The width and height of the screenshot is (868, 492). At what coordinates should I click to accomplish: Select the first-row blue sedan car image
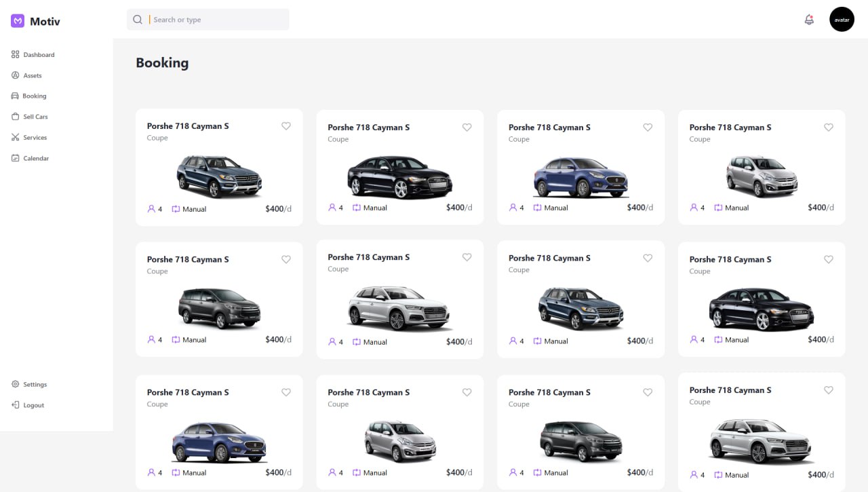point(580,177)
